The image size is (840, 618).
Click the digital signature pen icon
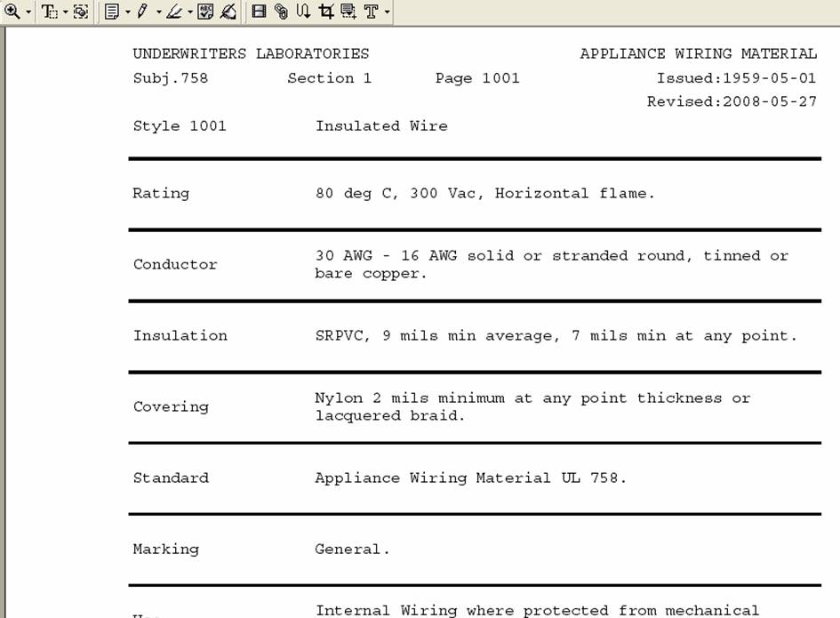pos(228,12)
